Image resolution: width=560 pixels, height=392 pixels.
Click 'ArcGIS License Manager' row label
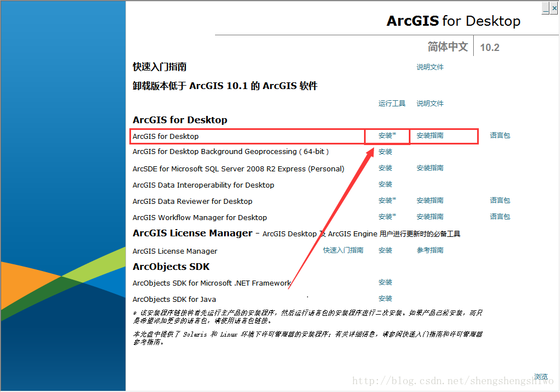tap(175, 251)
